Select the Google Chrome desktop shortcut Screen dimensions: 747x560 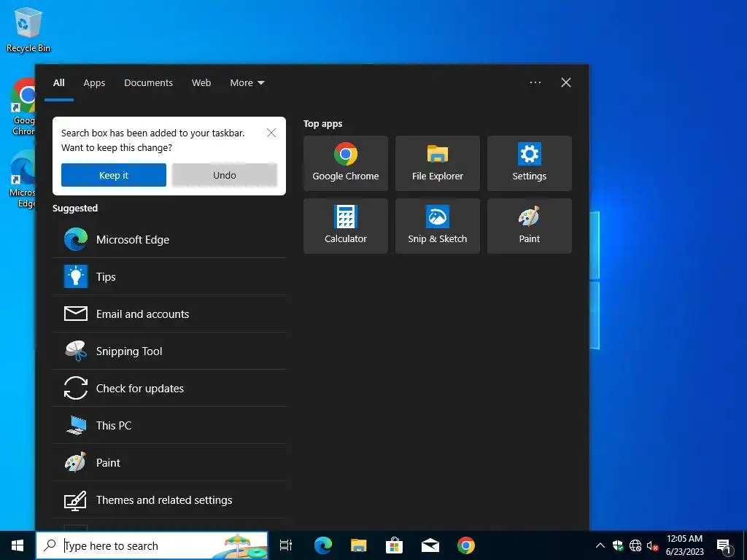tap(23, 106)
